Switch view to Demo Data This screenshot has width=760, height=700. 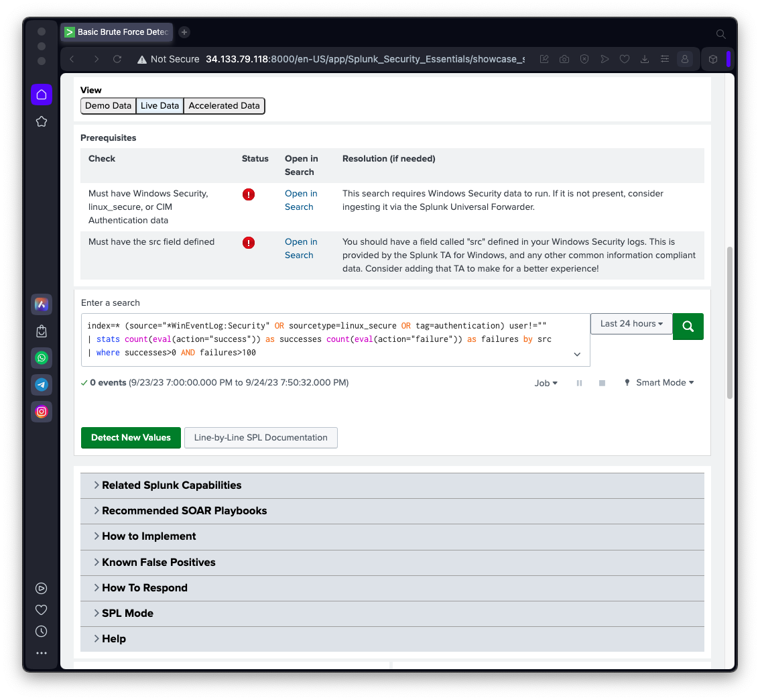coord(108,106)
